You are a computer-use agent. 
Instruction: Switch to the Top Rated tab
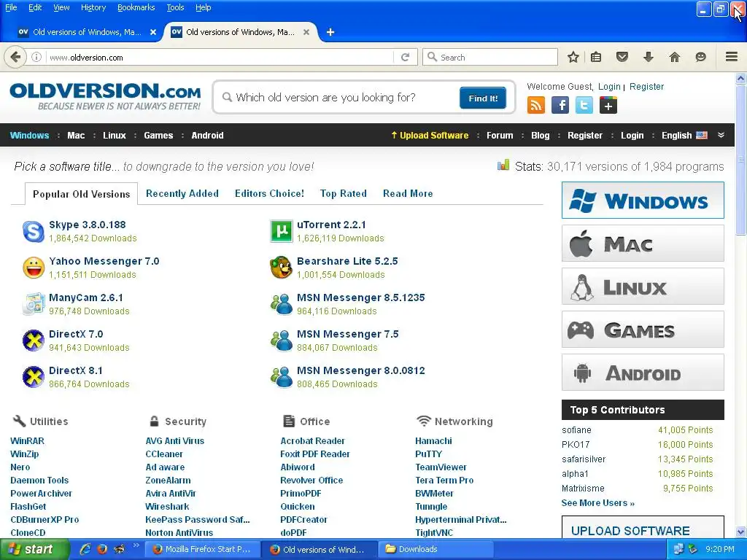(x=344, y=193)
